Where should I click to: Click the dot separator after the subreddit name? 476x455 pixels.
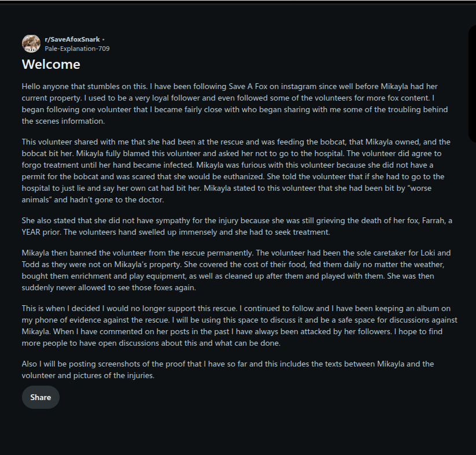103,39
